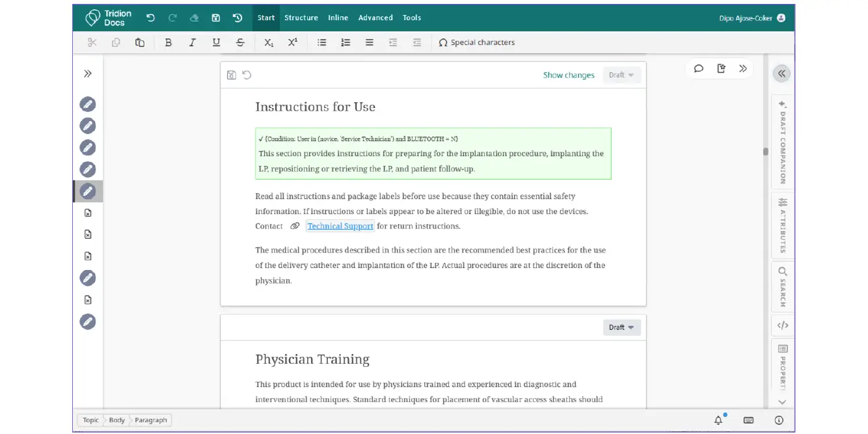Viewport: 868px width, 434px height.
Task: Click the Undo icon in top bar
Action: (x=150, y=18)
